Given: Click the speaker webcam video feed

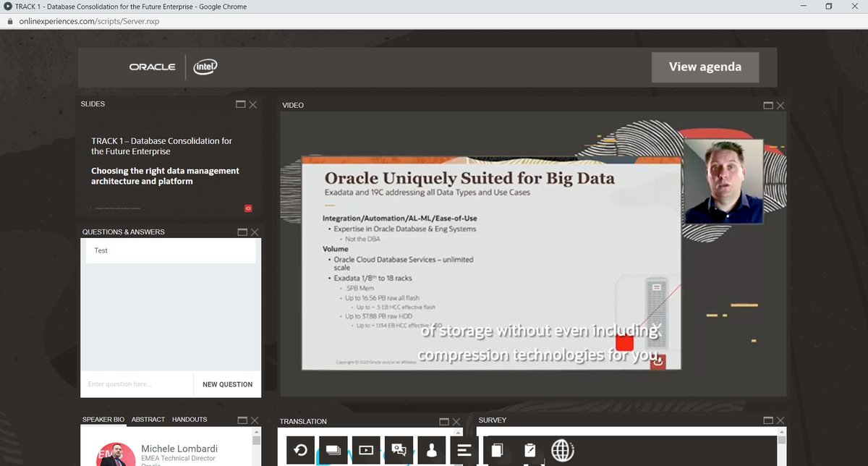Looking at the screenshot, I should 723,182.
